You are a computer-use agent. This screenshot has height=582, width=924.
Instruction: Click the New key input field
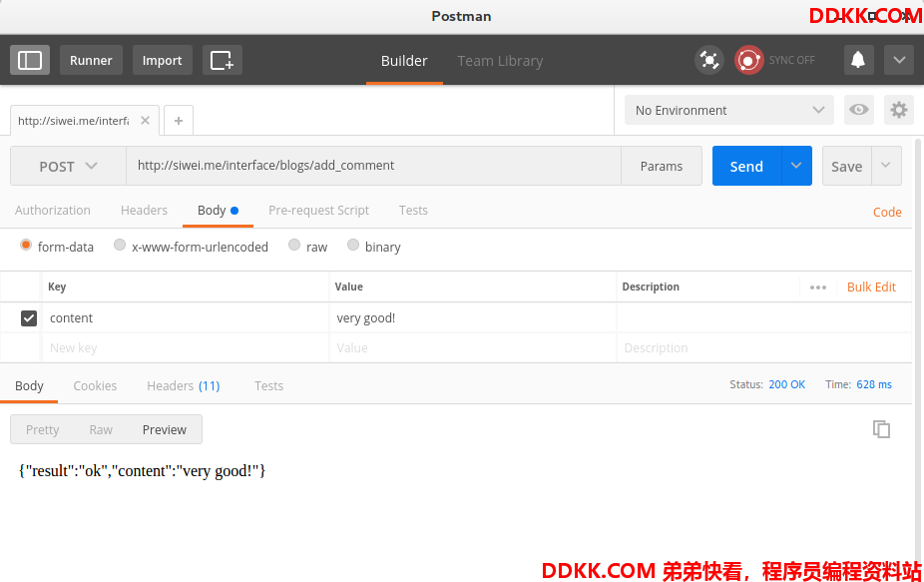coord(186,348)
